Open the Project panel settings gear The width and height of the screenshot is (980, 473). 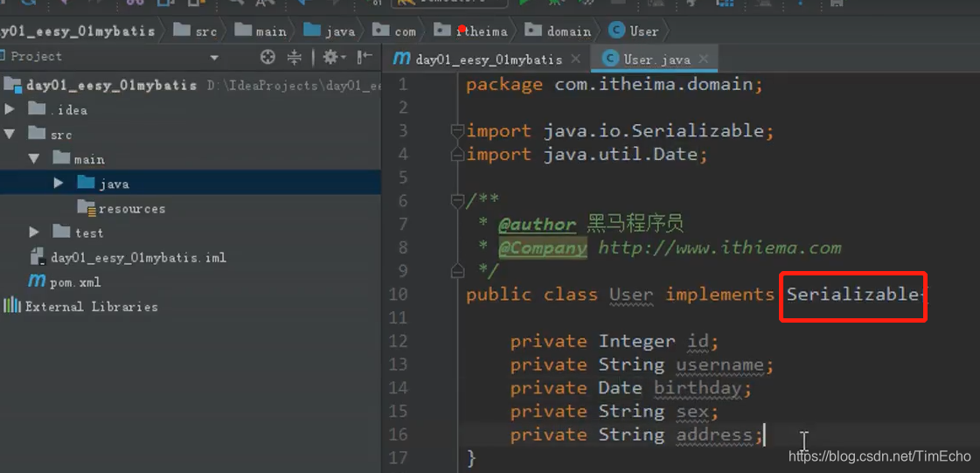pyautogui.click(x=334, y=58)
